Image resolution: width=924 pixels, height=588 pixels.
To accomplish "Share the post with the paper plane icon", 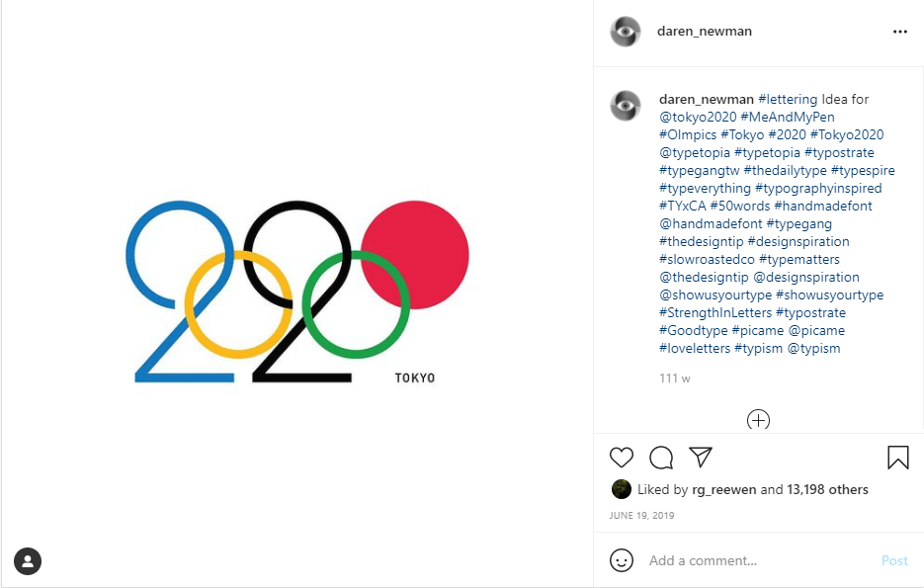I will pos(701,457).
